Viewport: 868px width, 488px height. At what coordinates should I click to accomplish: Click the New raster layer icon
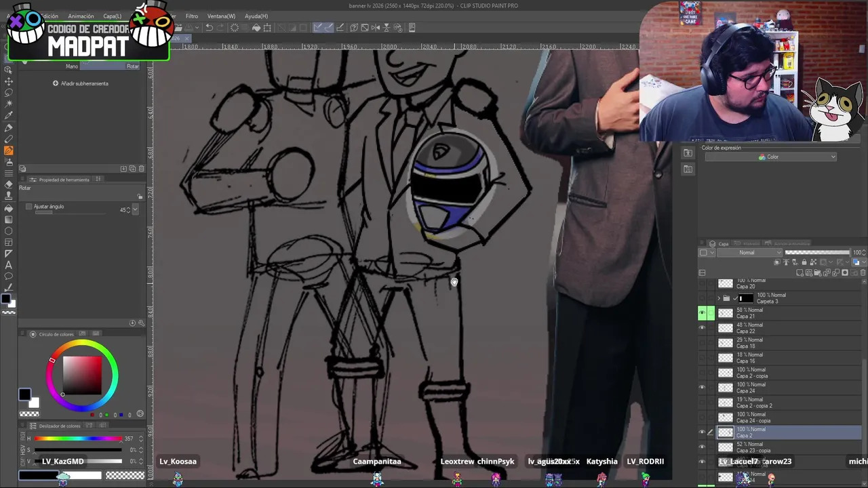[800, 272]
